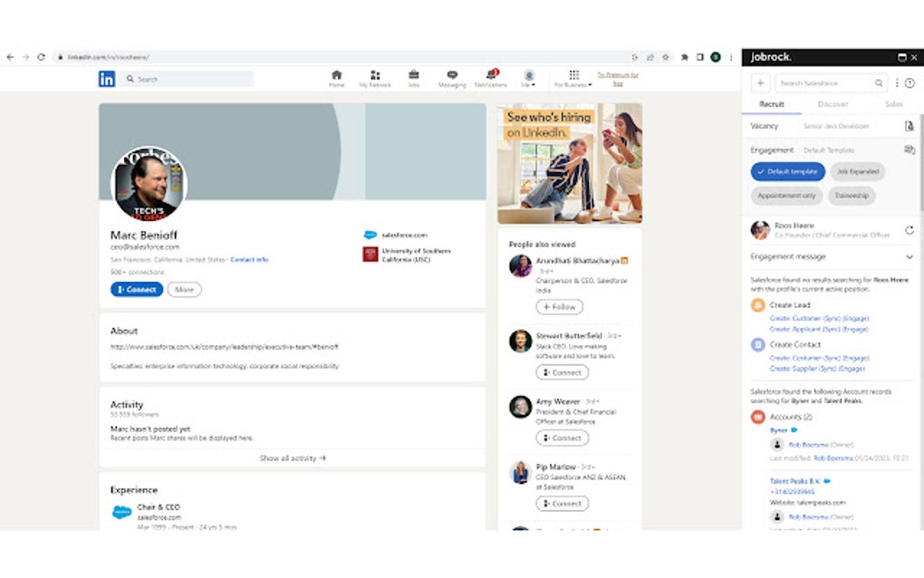Open the Messaging icon
This screenshot has width=924, height=578.
coord(452,75)
